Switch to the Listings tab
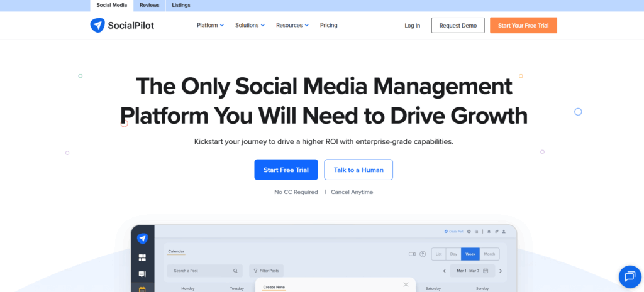Image resolution: width=644 pixels, height=292 pixels. coord(181,5)
